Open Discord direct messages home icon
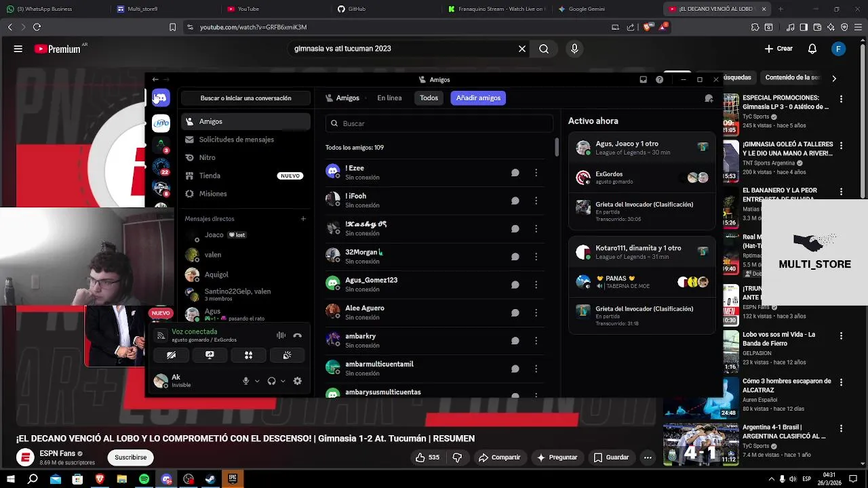Viewport: 868px width, 488px height. (161, 98)
